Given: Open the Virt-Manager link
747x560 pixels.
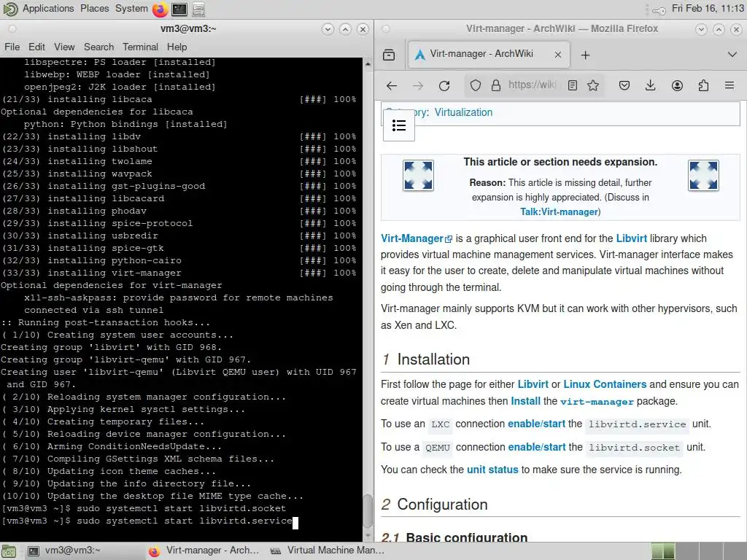Looking at the screenshot, I should coord(412,238).
